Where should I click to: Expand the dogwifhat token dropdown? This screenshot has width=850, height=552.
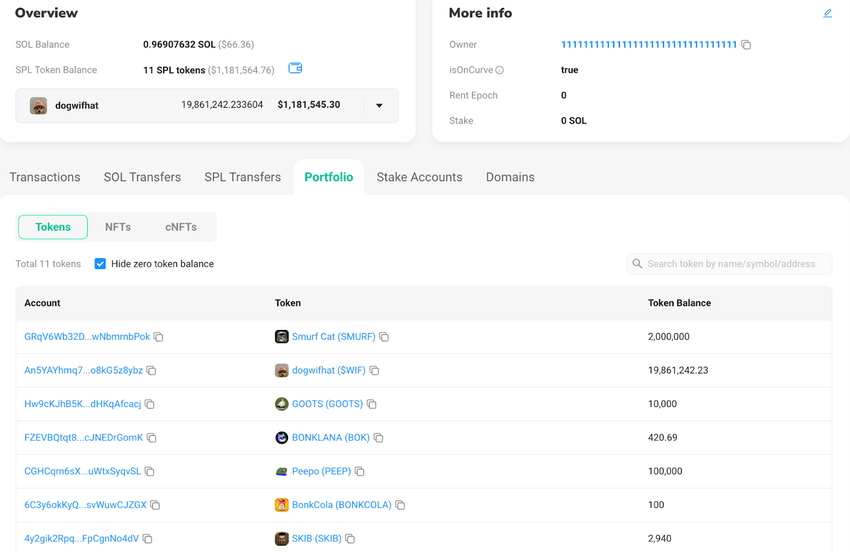[379, 106]
